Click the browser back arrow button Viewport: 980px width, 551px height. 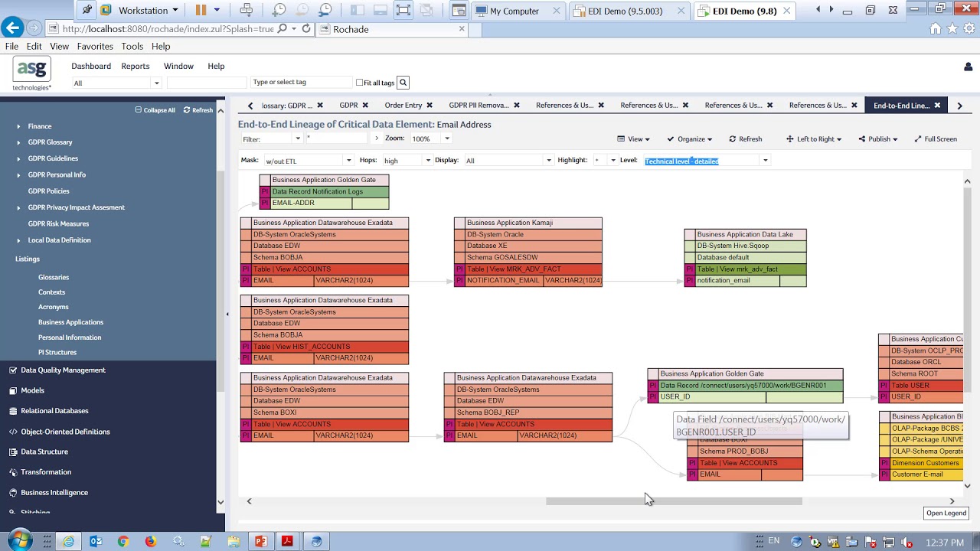pos(11,28)
